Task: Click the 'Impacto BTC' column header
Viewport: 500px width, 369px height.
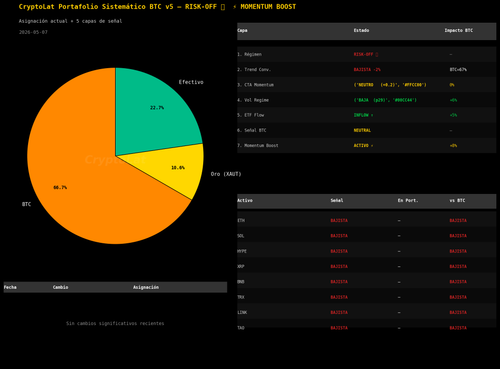Action: tap(459, 30)
